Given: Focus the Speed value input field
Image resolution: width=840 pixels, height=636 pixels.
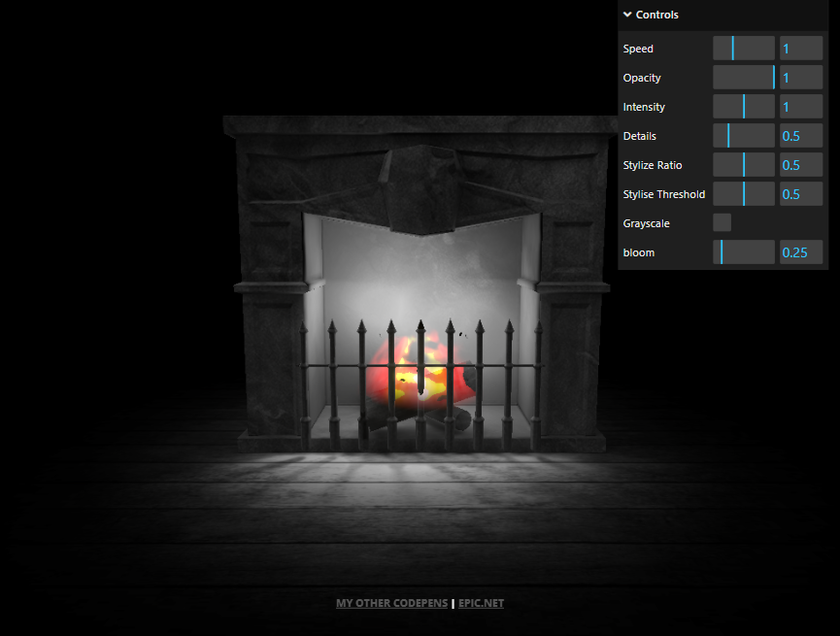Looking at the screenshot, I should click(x=801, y=49).
